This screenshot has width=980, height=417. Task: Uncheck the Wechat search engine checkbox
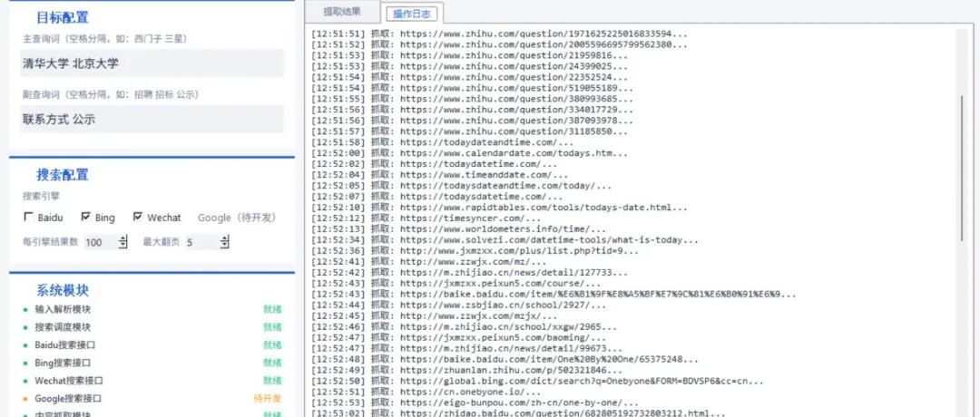pos(138,218)
